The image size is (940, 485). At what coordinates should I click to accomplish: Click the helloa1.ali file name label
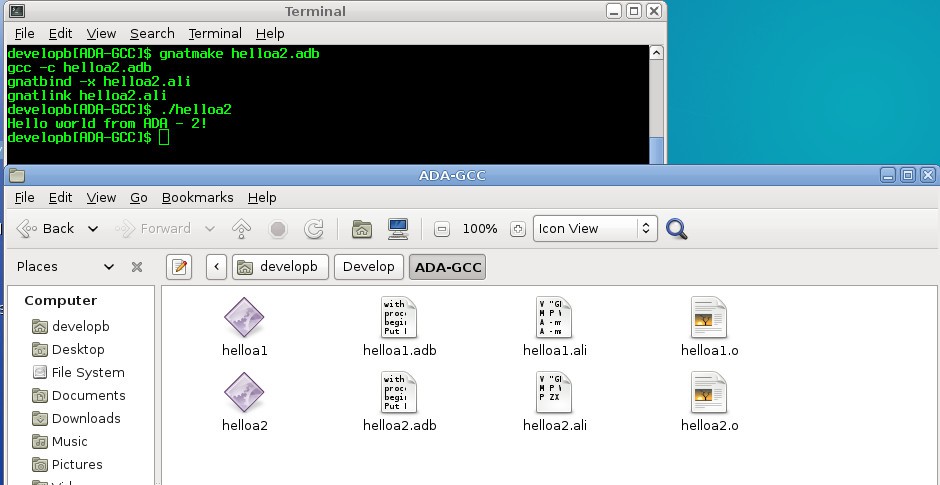555,350
